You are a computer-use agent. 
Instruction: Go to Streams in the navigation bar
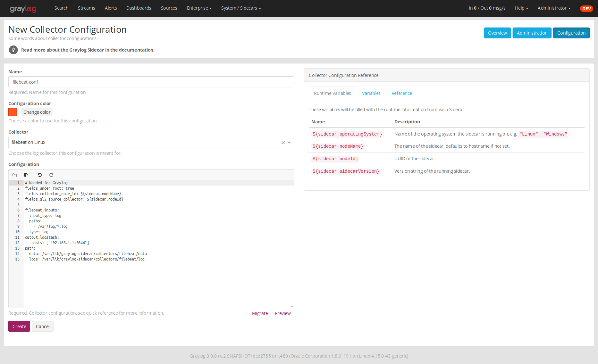[x=86, y=8]
